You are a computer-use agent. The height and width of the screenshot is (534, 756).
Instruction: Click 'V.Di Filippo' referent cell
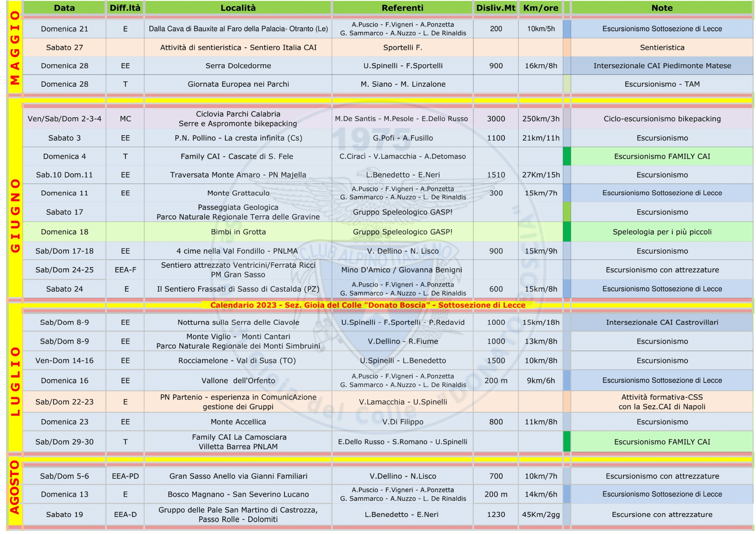[402, 422]
